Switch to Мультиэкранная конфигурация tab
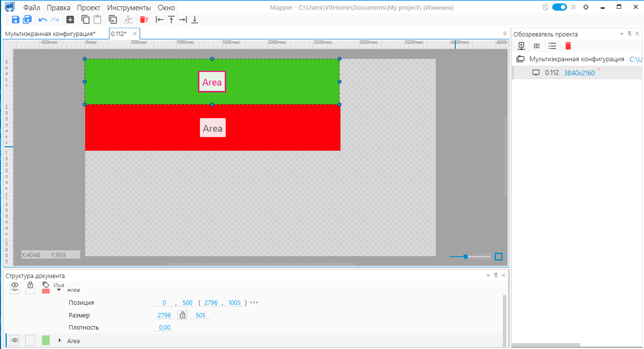The image size is (644, 349). (50, 34)
